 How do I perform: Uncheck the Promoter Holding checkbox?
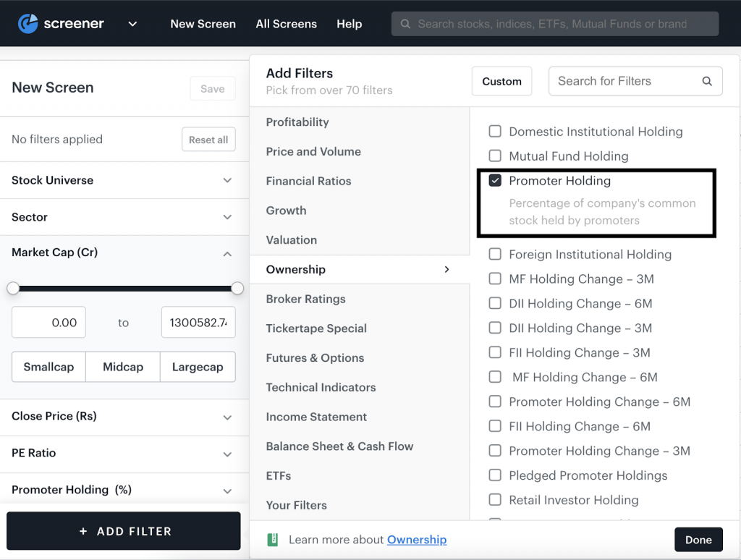click(495, 180)
